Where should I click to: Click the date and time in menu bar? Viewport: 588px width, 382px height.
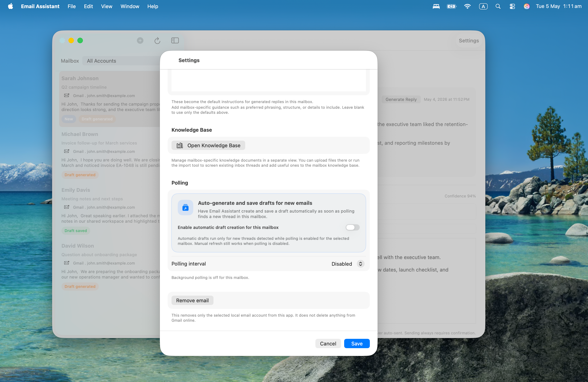pos(559,6)
